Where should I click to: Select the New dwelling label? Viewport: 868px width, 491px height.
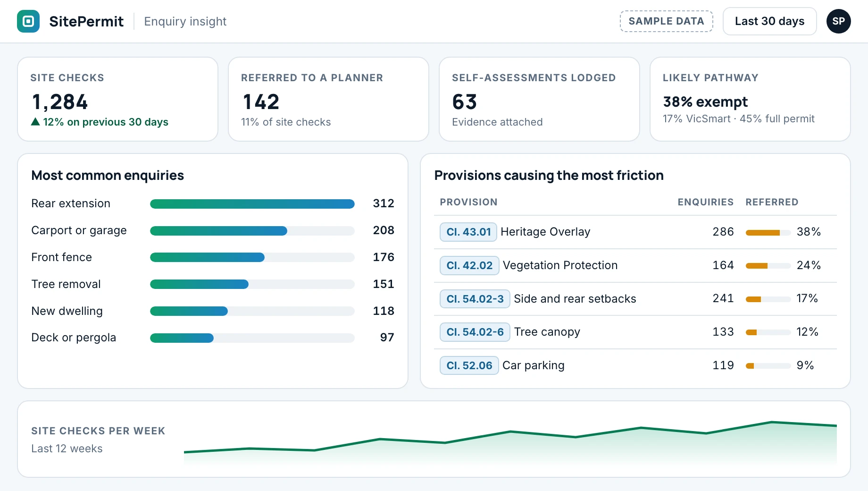click(x=67, y=311)
